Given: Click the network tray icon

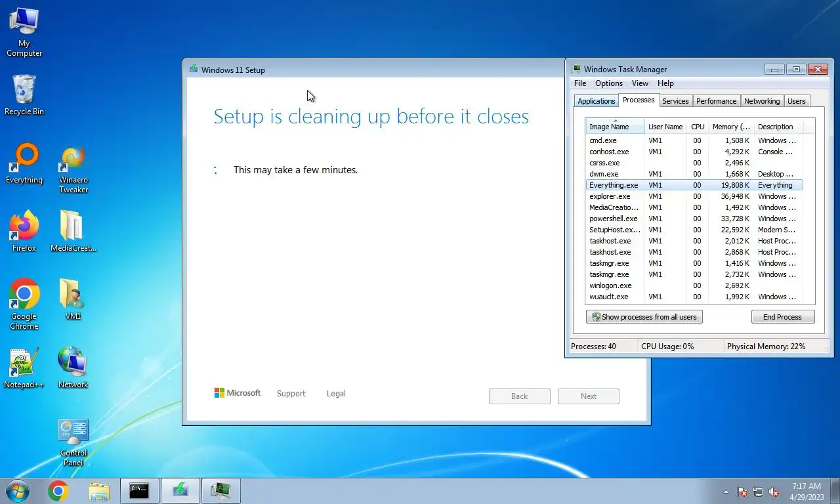Looking at the screenshot, I should click(758, 492).
